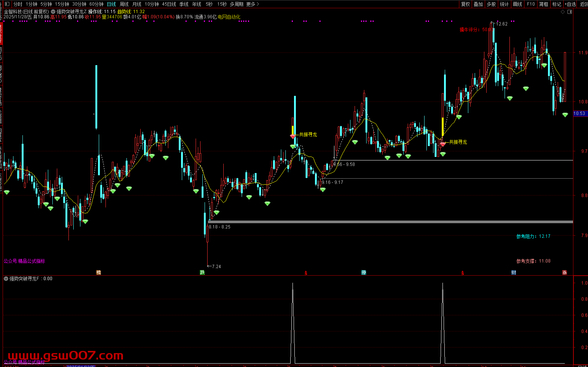
Task: Click the red 共振寻龙 signal marker near 12.62 rally
Action: (443, 144)
